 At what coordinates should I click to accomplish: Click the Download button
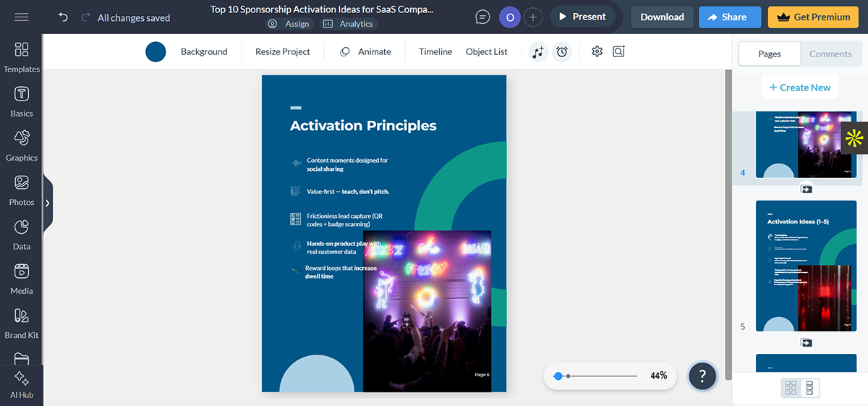coord(662,17)
